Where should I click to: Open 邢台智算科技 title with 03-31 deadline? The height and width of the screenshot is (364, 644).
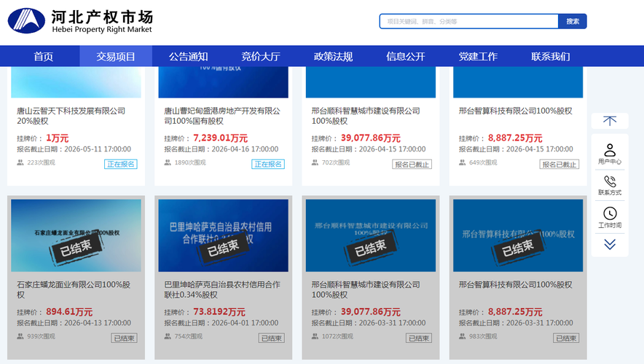tap(516, 285)
